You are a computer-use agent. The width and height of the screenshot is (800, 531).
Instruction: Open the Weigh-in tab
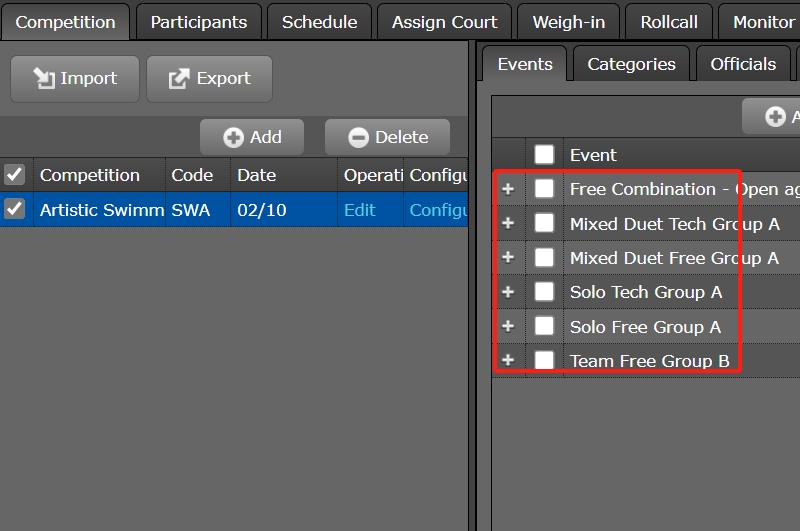568,22
